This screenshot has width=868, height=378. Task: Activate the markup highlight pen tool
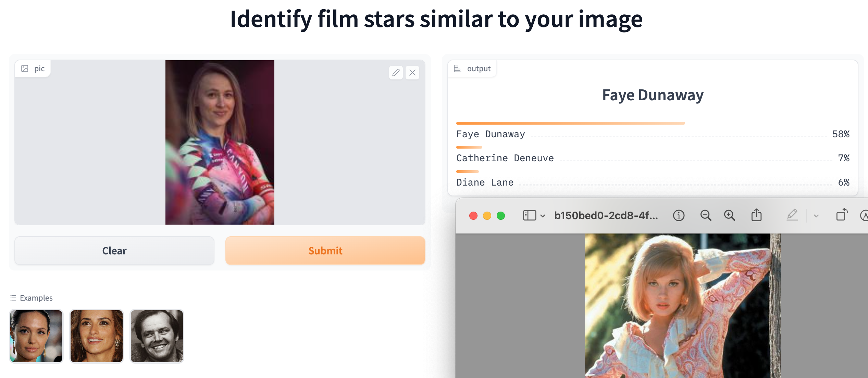792,215
